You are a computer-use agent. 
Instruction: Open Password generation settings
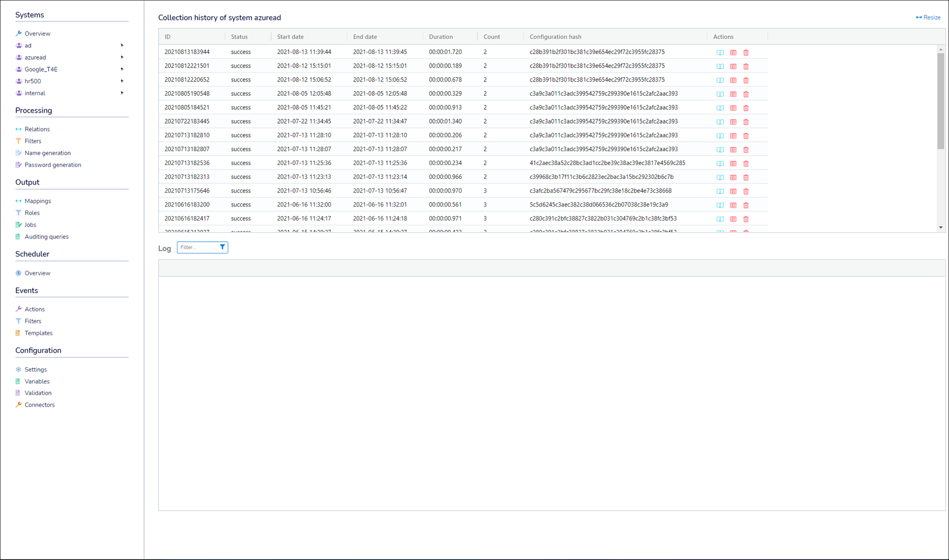(52, 165)
